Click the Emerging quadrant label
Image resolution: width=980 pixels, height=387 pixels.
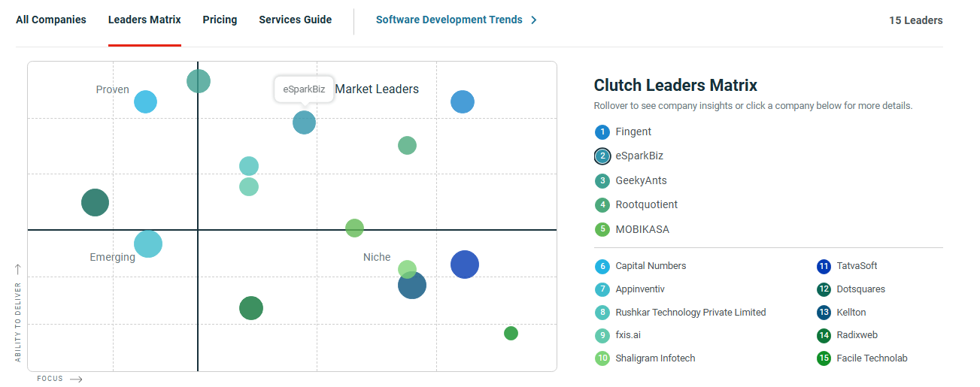(x=112, y=257)
